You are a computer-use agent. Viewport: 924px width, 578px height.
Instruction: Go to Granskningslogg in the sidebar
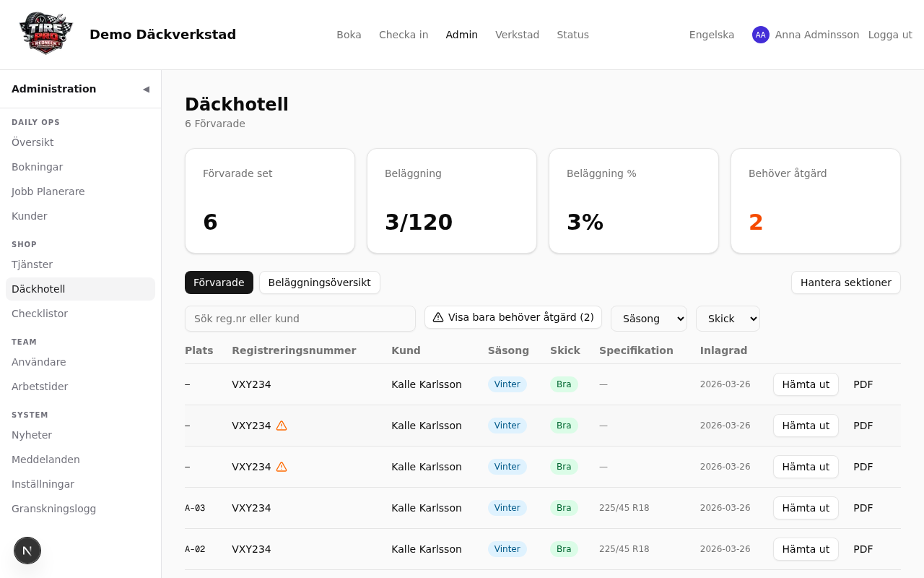[53, 509]
